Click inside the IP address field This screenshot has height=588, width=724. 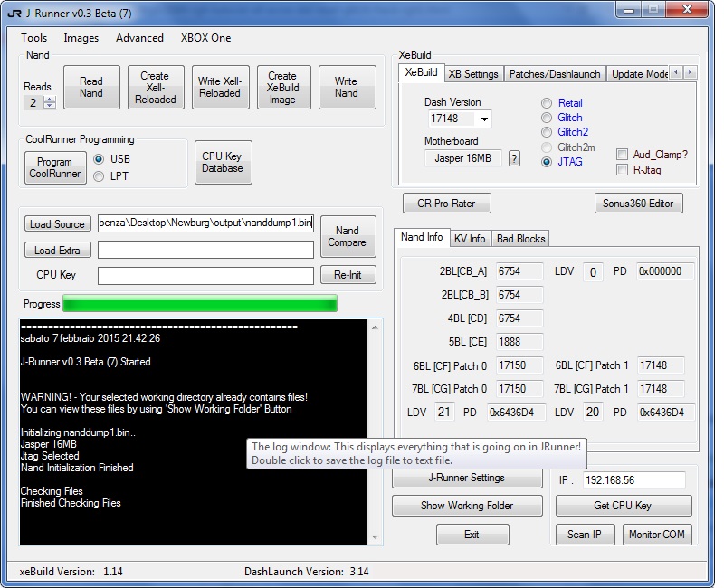[x=633, y=481]
